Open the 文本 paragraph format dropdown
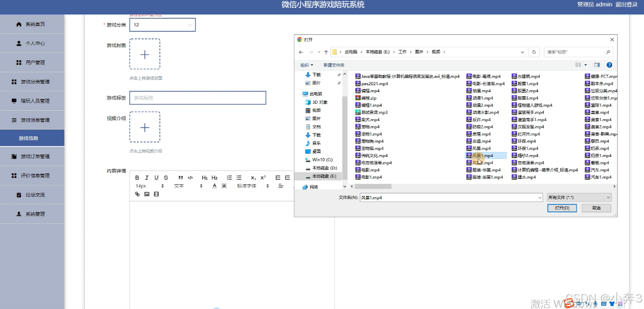644x309 pixels. [188, 186]
